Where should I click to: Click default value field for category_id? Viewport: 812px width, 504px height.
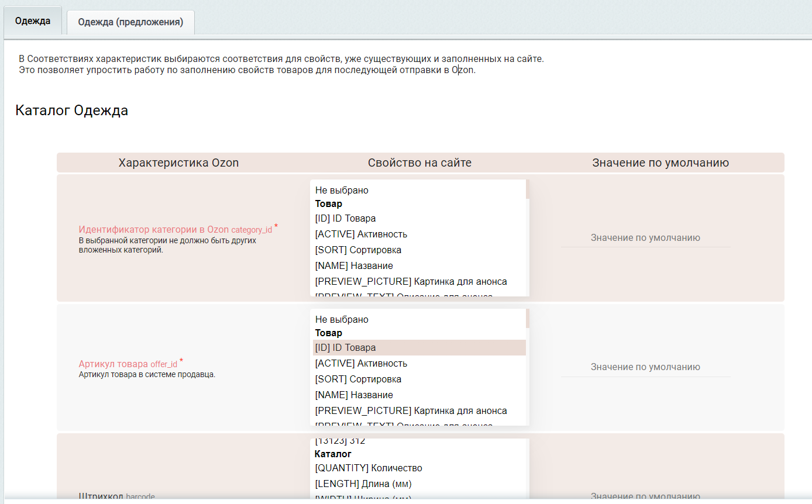[645, 238]
